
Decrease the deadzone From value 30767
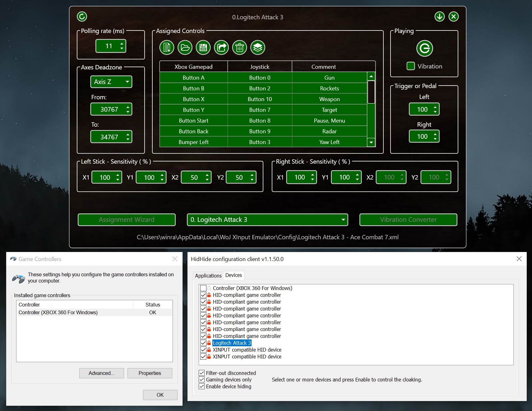128,112
